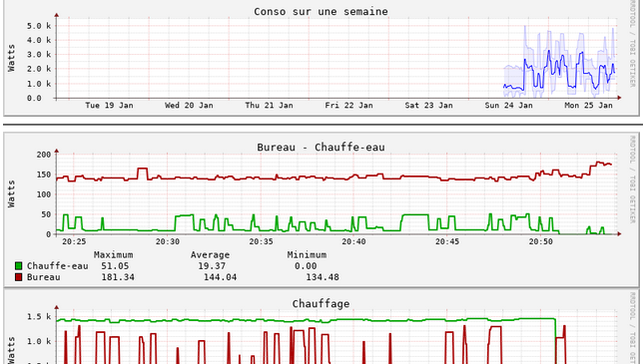Viewport: 643px width, 364px height.
Task: Click the 'Mon 25 Jan' axis label
Action: point(588,106)
